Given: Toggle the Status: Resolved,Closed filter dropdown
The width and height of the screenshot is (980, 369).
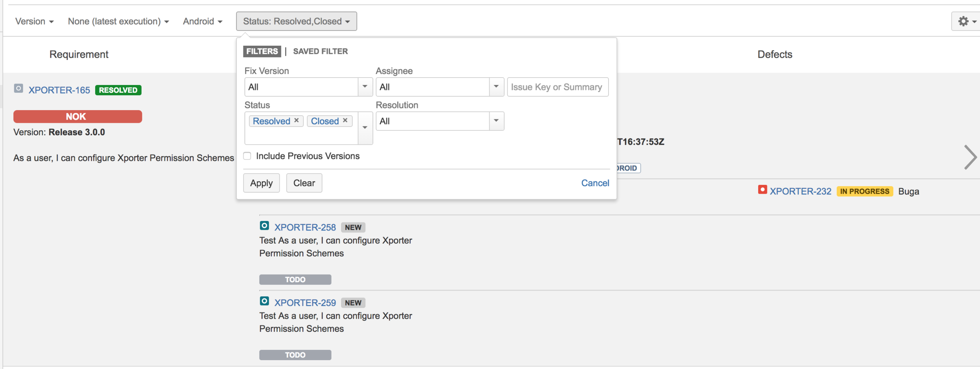Looking at the screenshot, I should coord(296,21).
